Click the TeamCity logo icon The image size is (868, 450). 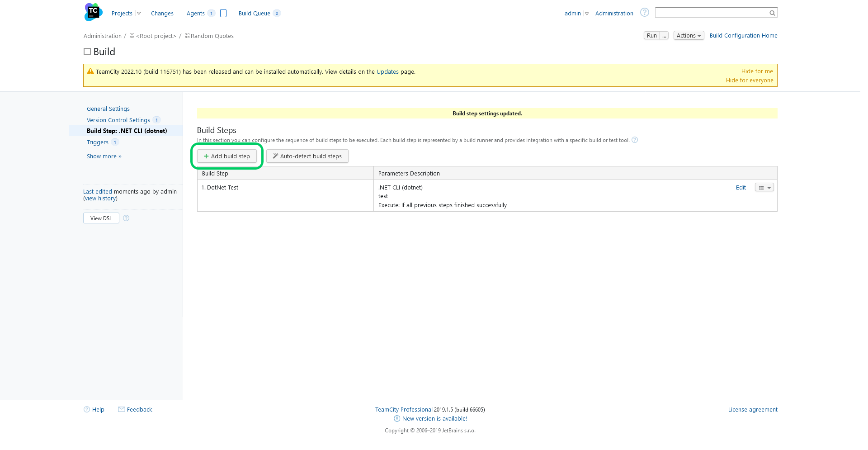93,12
